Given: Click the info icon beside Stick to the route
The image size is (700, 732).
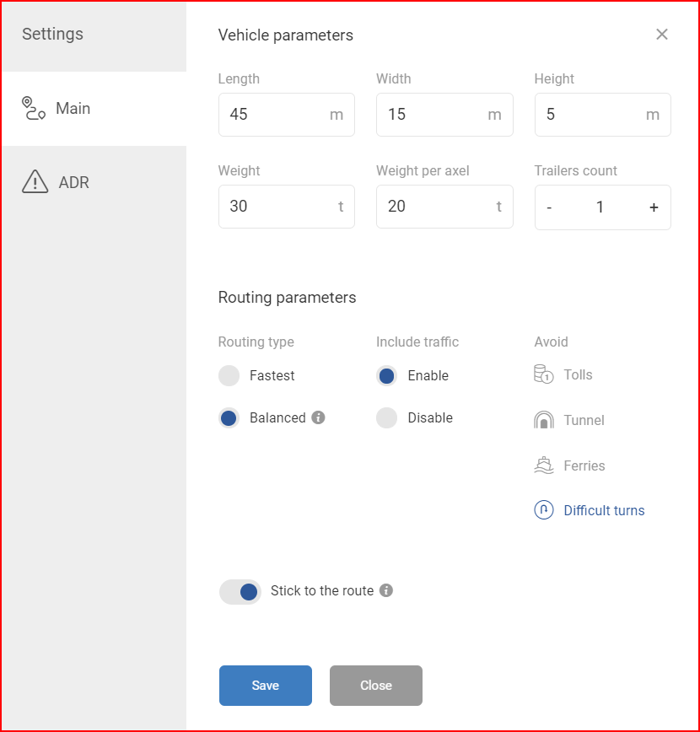Looking at the screenshot, I should point(385,590).
